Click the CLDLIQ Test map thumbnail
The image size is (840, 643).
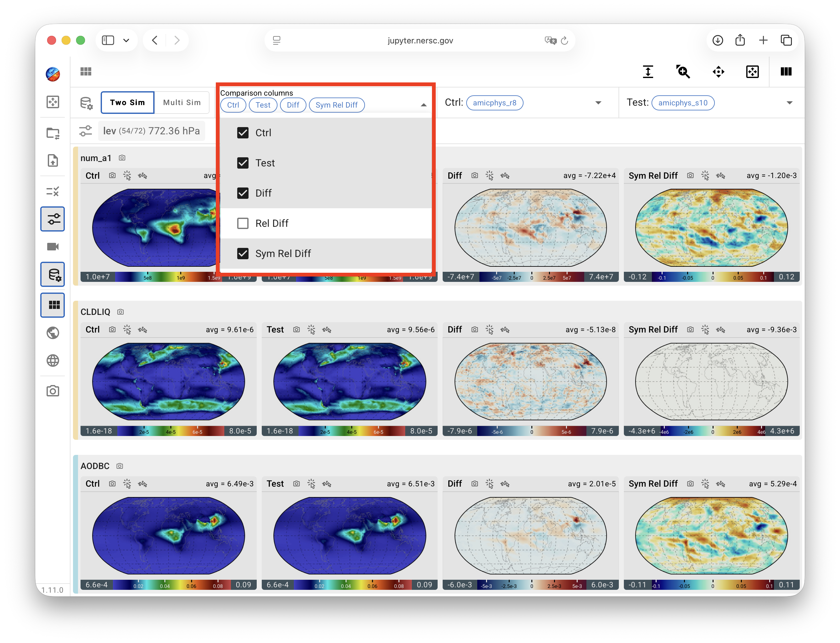[350, 381]
